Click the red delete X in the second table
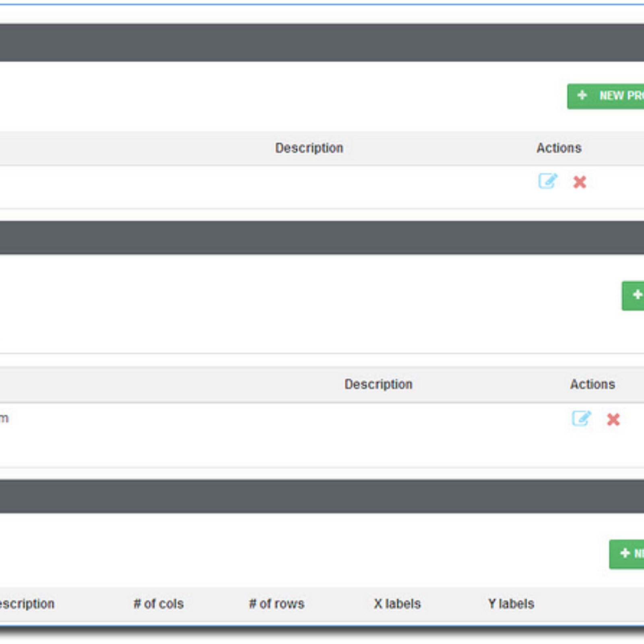The image size is (644, 644). coord(613,419)
